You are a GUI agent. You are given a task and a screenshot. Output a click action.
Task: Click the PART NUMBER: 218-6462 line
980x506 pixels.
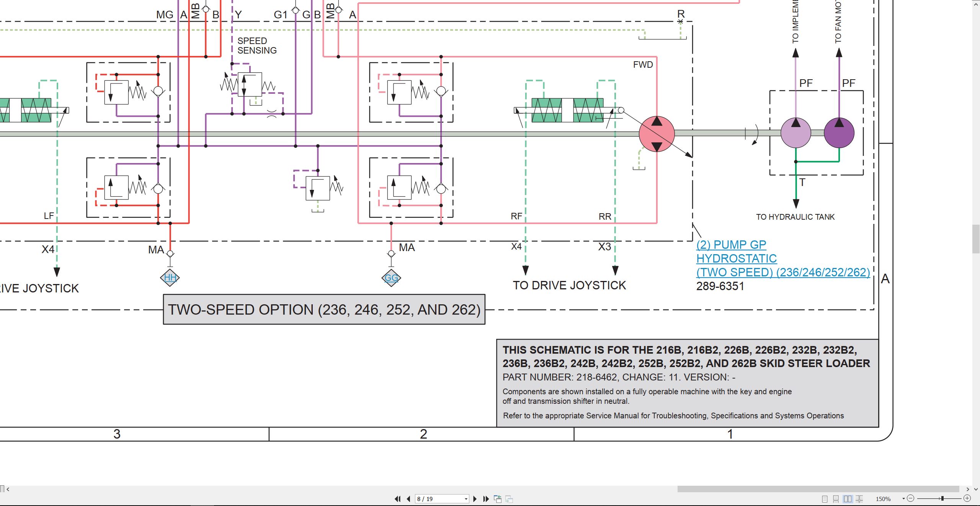[x=619, y=377]
